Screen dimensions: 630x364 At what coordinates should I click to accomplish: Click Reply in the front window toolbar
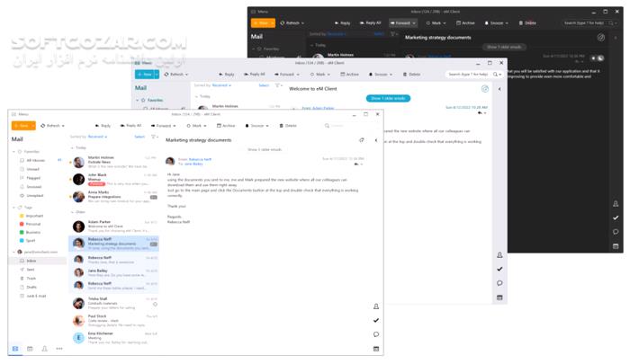pyautogui.click(x=103, y=126)
